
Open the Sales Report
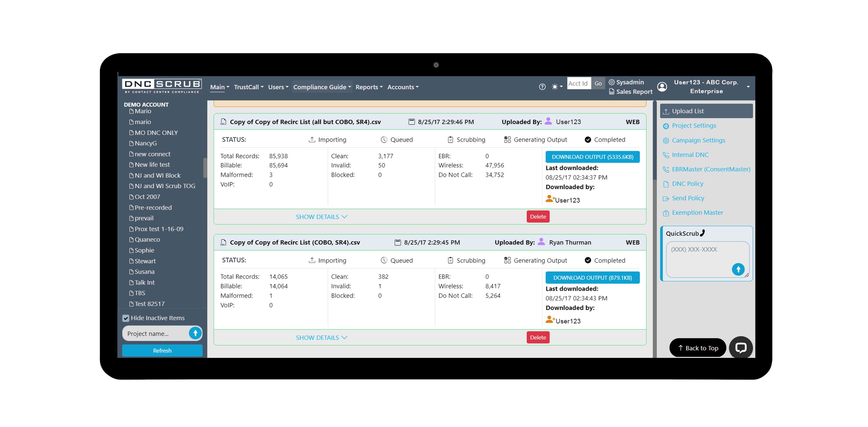[x=634, y=91]
